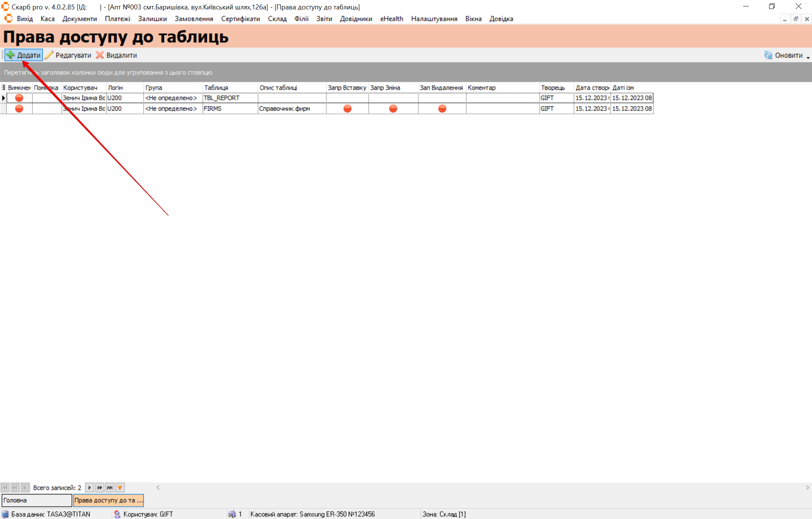
Task: Open grid column chooser at header corner
Action: (3, 88)
